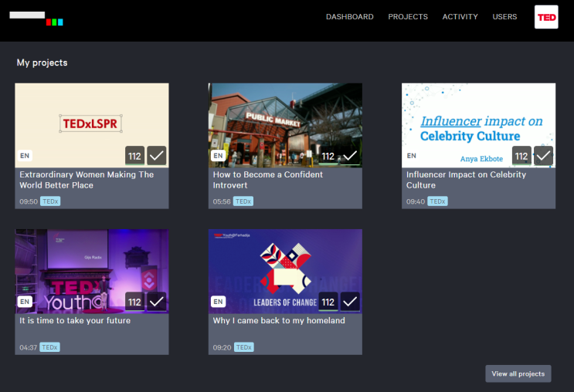
Task: Click the EN badge on TEDxYouth card
Action: pyautogui.click(x=25, y=302)
